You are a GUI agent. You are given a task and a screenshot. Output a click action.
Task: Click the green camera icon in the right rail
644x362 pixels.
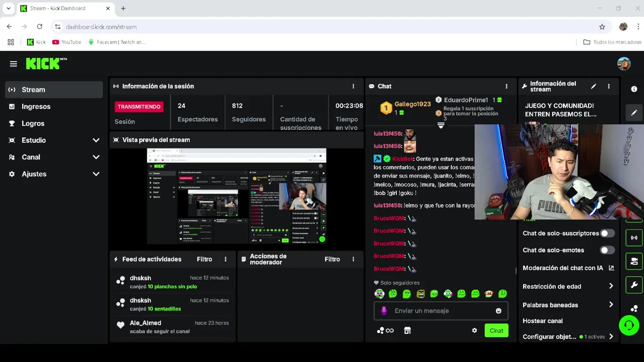coord(634,261)
